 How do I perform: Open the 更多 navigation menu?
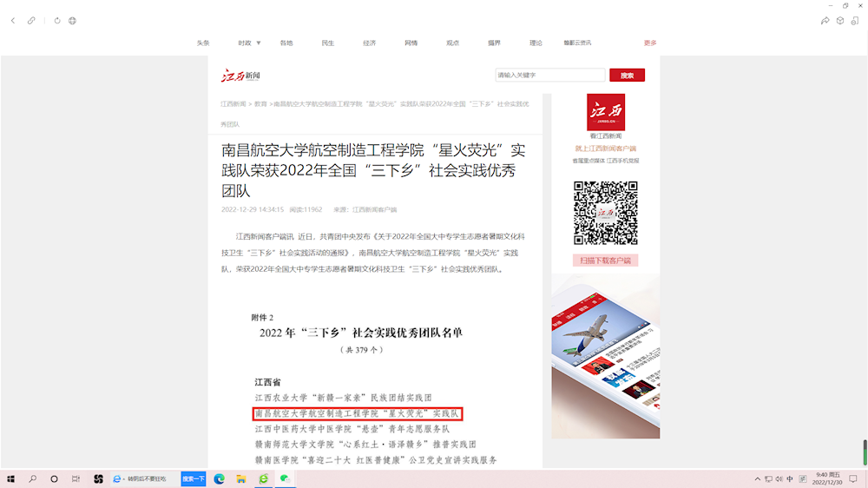[x=650, y=43]
